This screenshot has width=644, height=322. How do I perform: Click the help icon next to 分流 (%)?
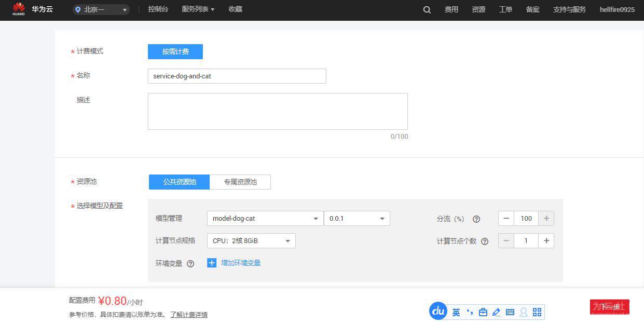[476, 219]
